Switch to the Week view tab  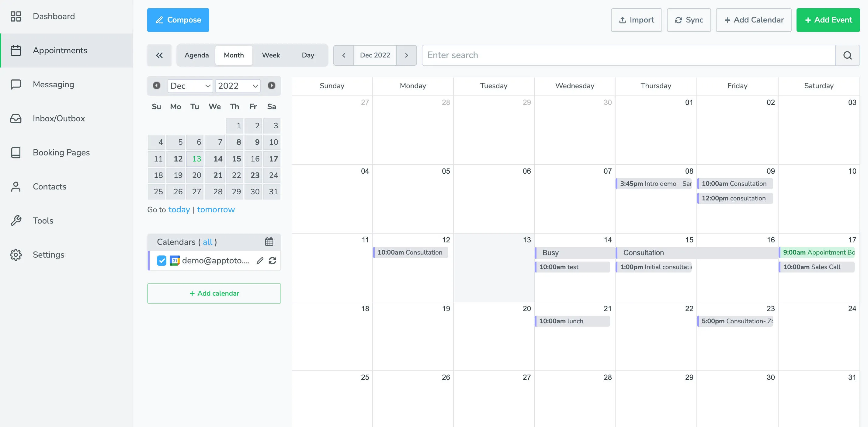(x=271, y=55)
